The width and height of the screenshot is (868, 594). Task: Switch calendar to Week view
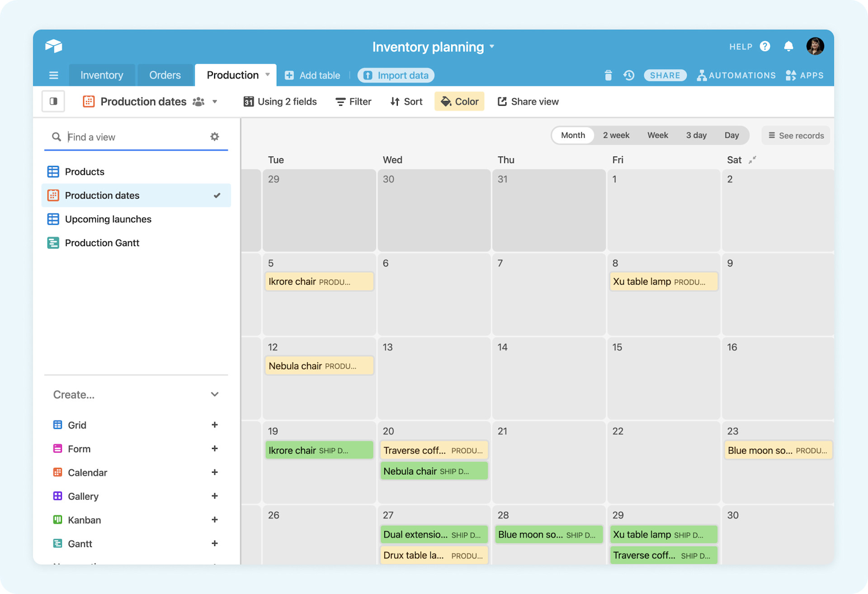coord(658,135)
